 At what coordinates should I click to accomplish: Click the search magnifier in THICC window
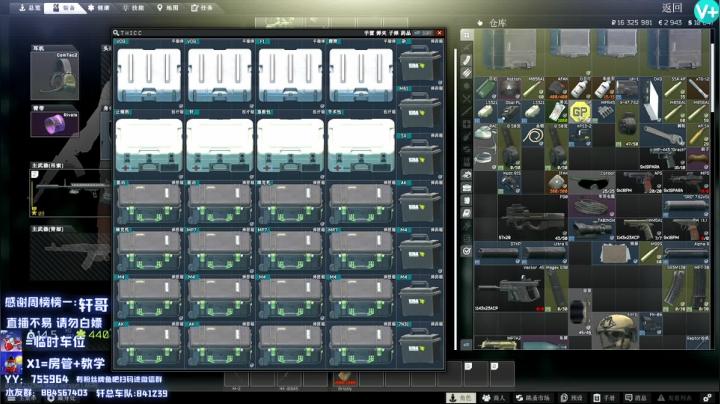coord(116,33)
